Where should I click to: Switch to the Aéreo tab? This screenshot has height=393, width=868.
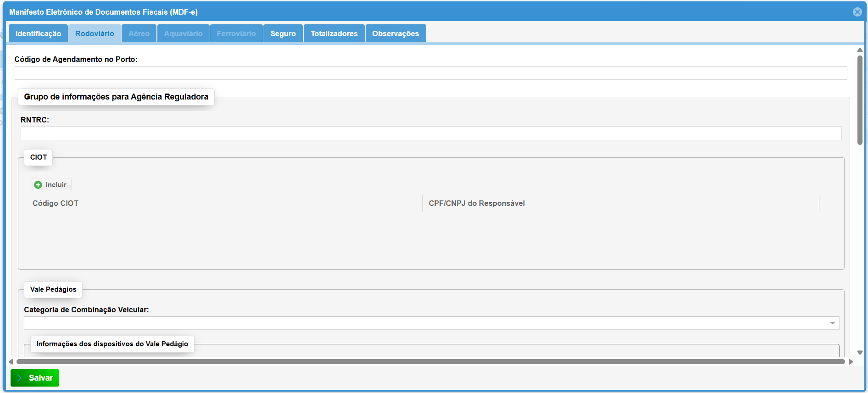[x=139, y=33]
